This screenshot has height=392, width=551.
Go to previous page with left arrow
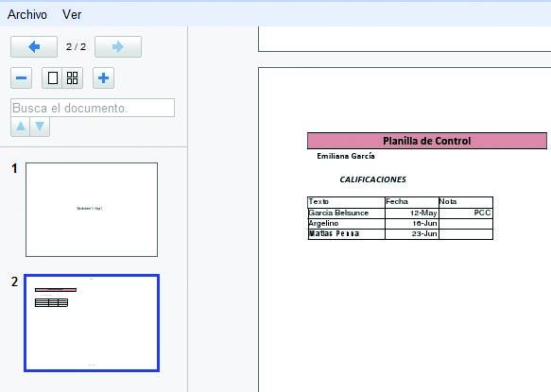34,46
